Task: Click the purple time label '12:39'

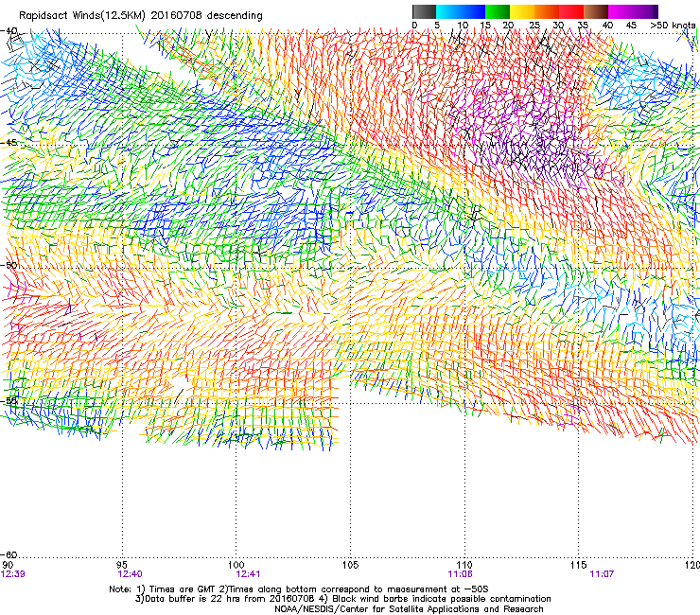Action: 13,574
